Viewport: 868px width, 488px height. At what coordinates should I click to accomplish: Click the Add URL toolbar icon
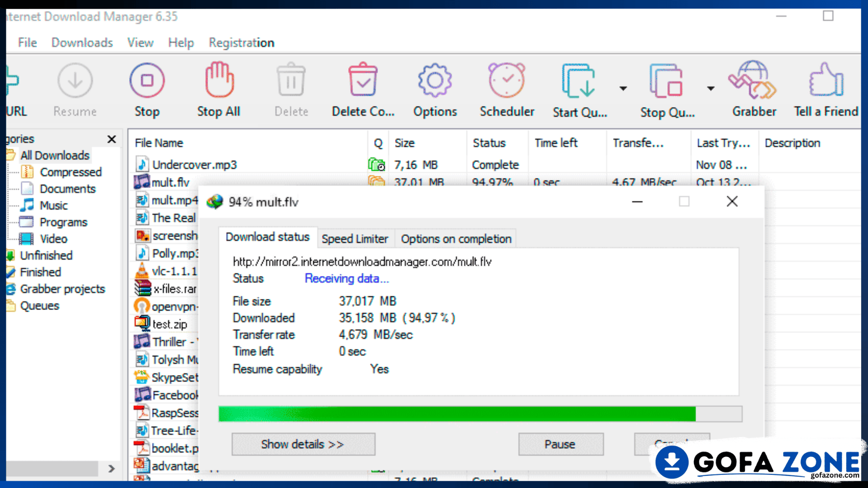click(x=12, y=80)
